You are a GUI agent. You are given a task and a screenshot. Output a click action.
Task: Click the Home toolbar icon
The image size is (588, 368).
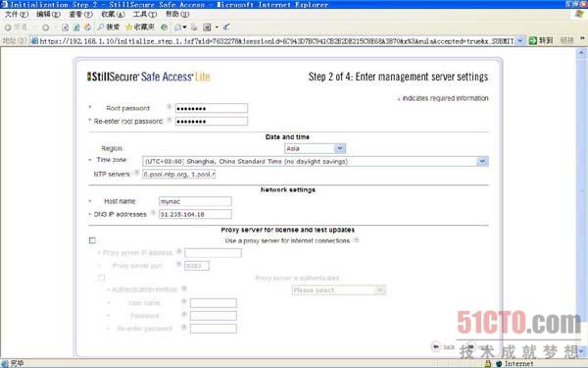click(x=88, y=27)
